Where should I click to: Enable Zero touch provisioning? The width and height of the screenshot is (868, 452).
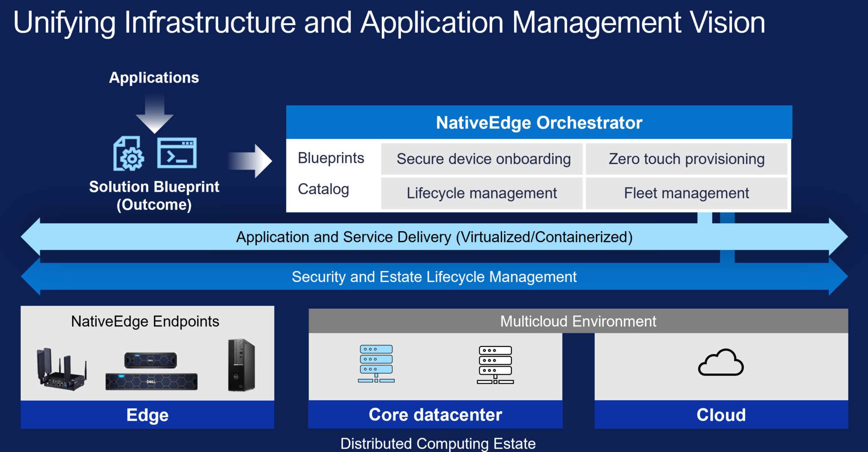click(x=687, y=159)
